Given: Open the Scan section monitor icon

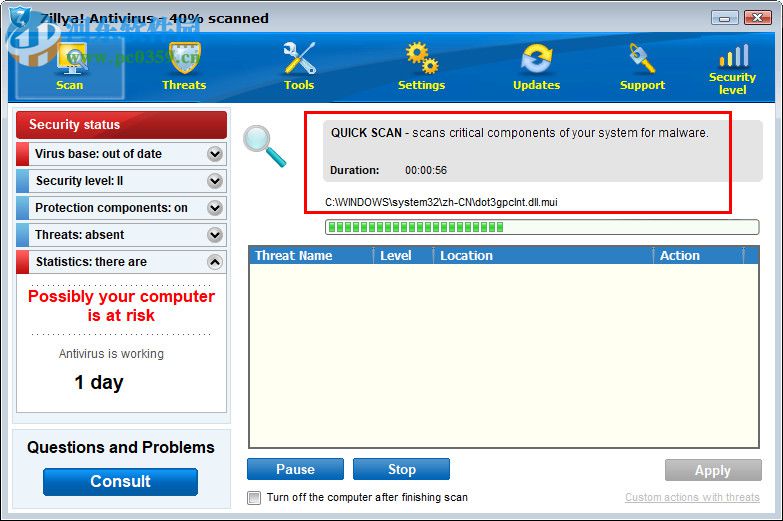Looking at the screenshot, I should 71,59.
